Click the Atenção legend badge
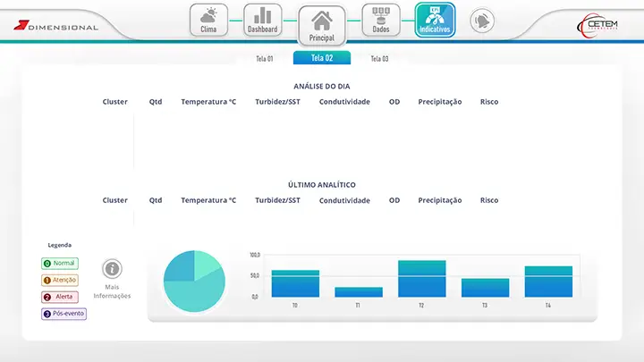The height and width of the screenshot is (362, 644). pos(60,280)
